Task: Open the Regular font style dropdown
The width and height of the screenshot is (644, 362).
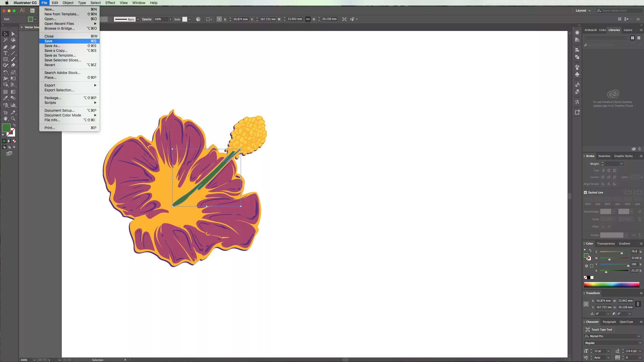Action: pos(640,343)
